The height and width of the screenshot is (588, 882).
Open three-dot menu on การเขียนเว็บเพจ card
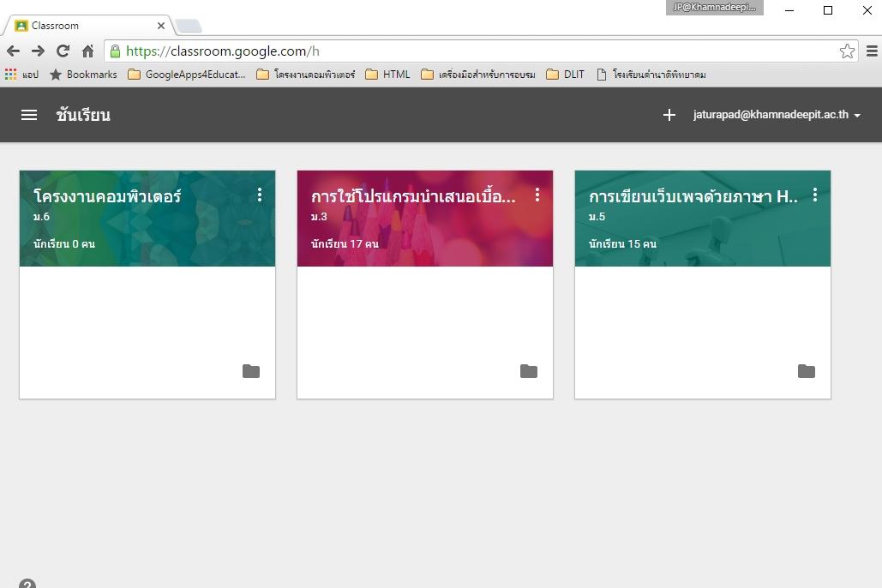[815, 195]
